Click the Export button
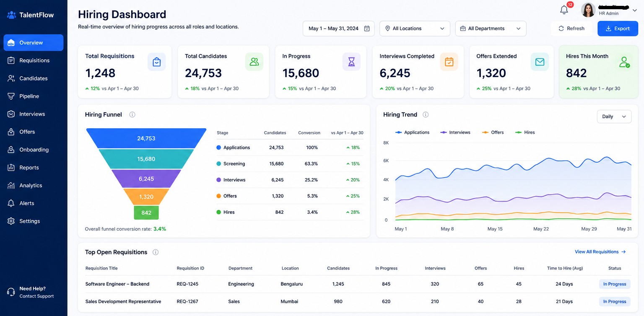This screenshot has width=644, height=316. point(618,28)
